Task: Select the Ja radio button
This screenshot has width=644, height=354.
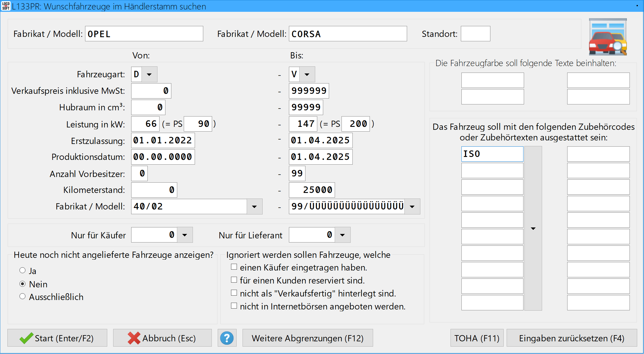Action: [22, 270]
